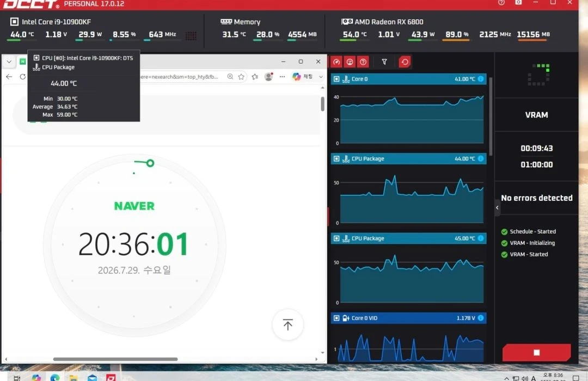The height and width of the screenshot is (381, 588).
Task: Click the info icon on Core 0 graph
Action: pyautogui.click(x=481, y=79)
